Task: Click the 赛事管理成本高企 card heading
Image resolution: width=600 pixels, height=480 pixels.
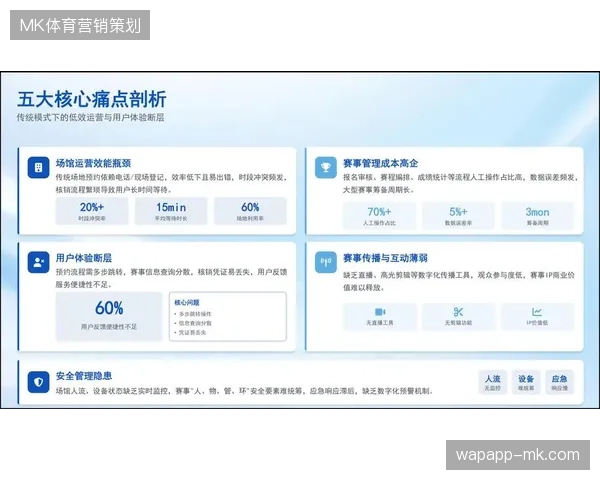Action: [x=380, y=163]
